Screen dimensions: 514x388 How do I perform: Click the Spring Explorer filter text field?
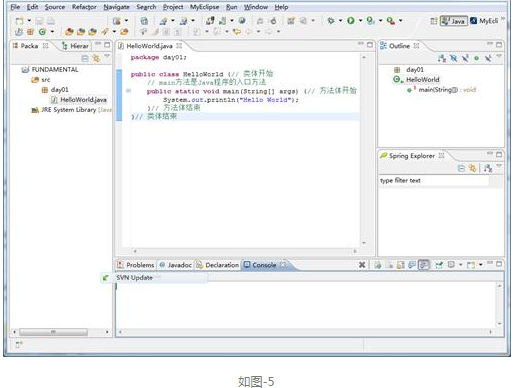(434, 180)
